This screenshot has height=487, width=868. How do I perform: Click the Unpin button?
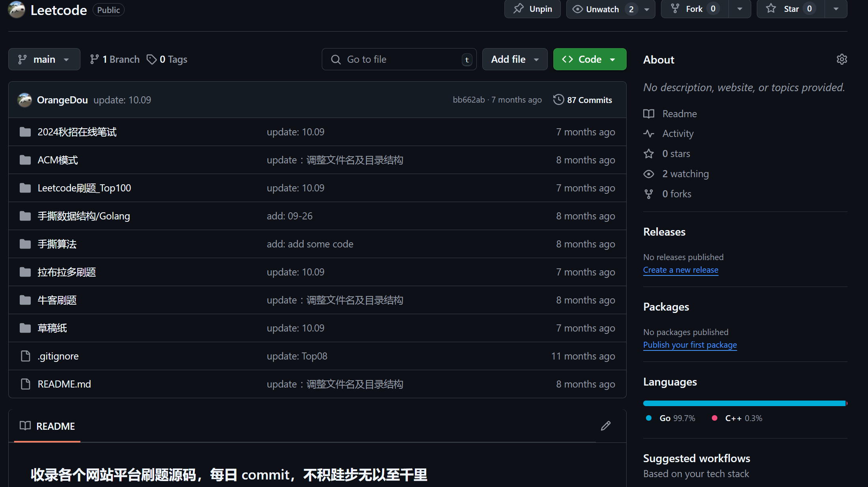(x=532, y=9)
